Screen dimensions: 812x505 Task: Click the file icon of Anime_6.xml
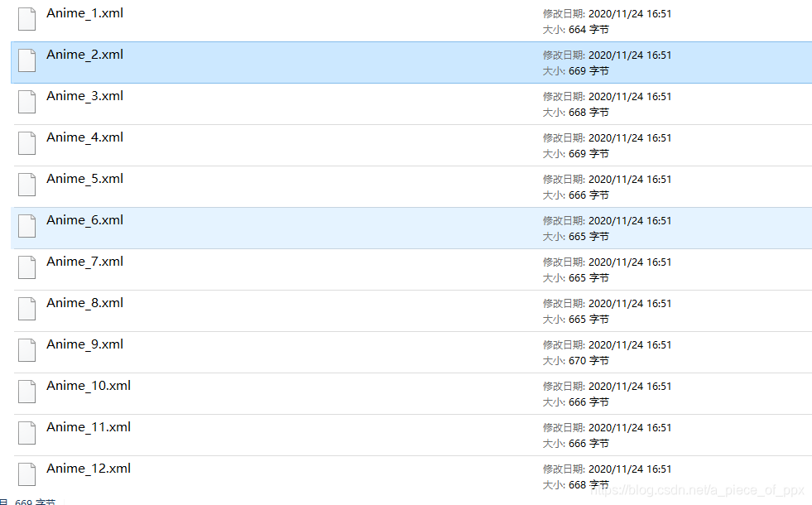tap(27, 226)
